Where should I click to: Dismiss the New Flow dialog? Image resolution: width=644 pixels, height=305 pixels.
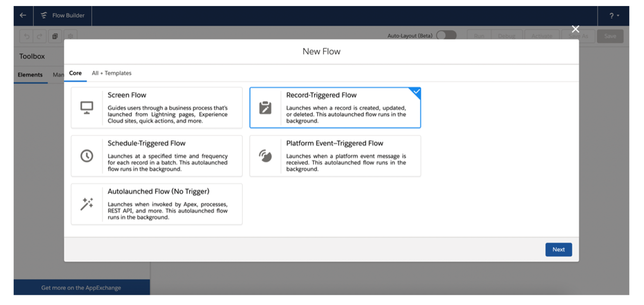click(x=576, y=28)
